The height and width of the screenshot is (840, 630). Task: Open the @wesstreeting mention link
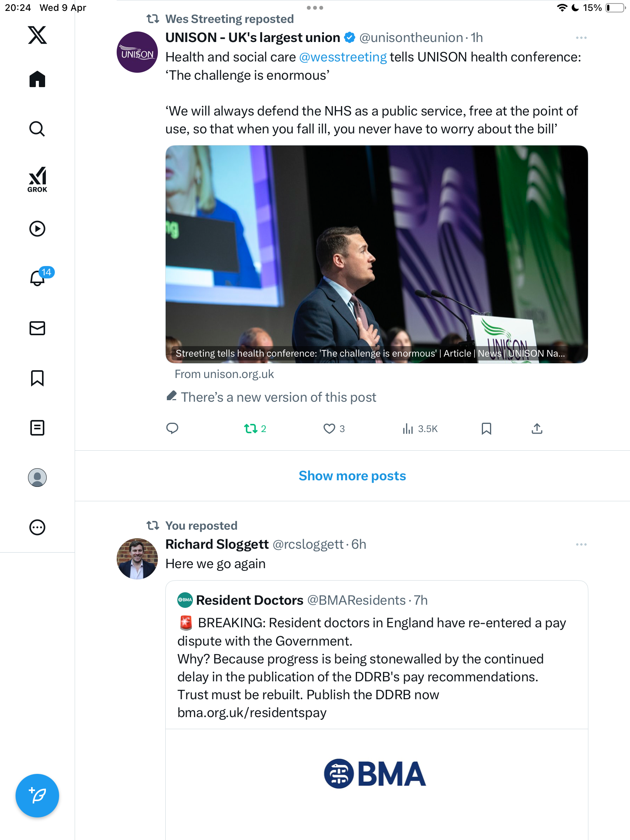pyautogui.click(x=343, y=57)
